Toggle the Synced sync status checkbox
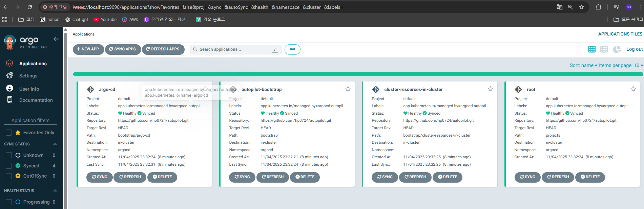Viewport: 644px width, 209px height. tap(9, 166)
